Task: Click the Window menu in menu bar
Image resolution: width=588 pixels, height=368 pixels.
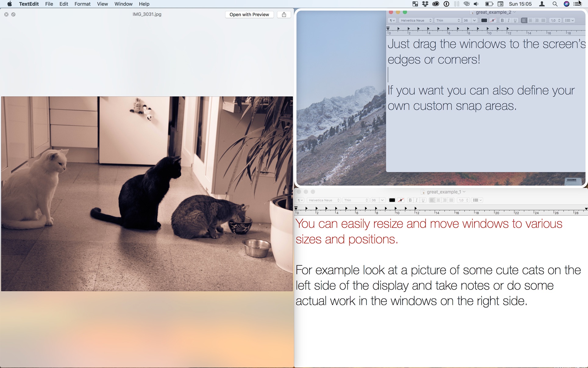Action: point(123,4)
